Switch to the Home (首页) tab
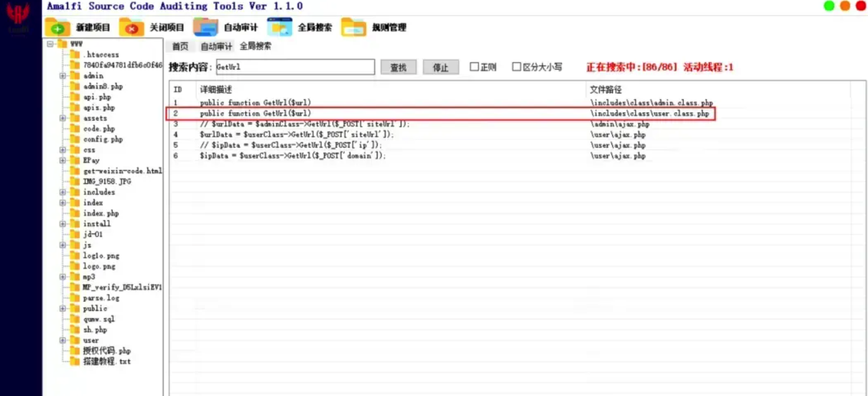Viewport: 868px width, 396px height. 180,46
